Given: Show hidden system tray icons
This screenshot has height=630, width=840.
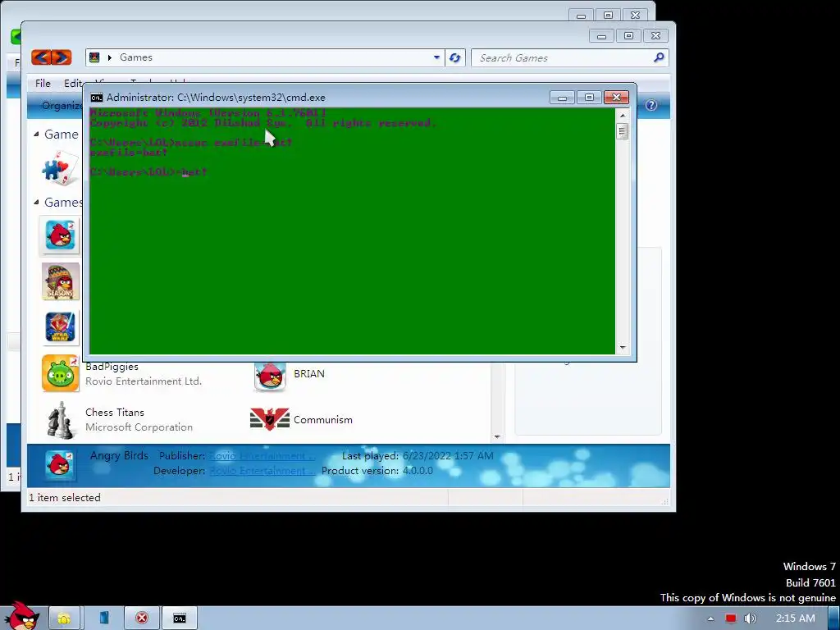Looking at the screenshot, I should [x=710, y=619].
